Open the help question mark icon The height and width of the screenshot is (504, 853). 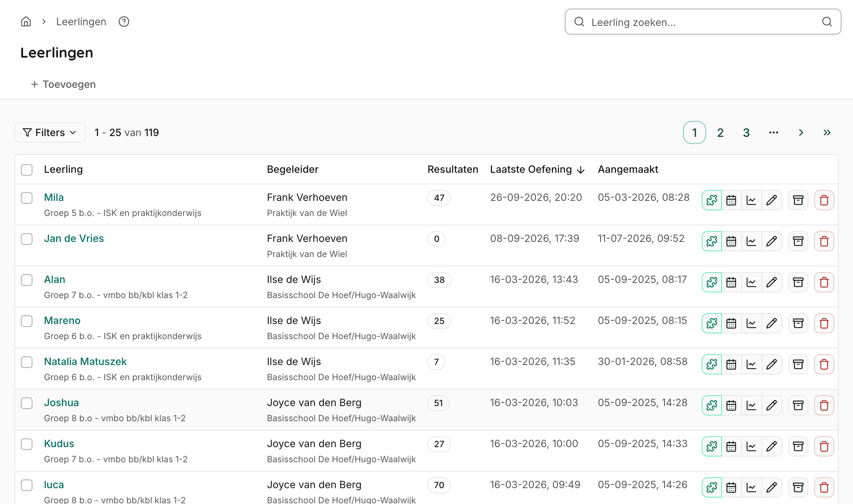[124, 22]
